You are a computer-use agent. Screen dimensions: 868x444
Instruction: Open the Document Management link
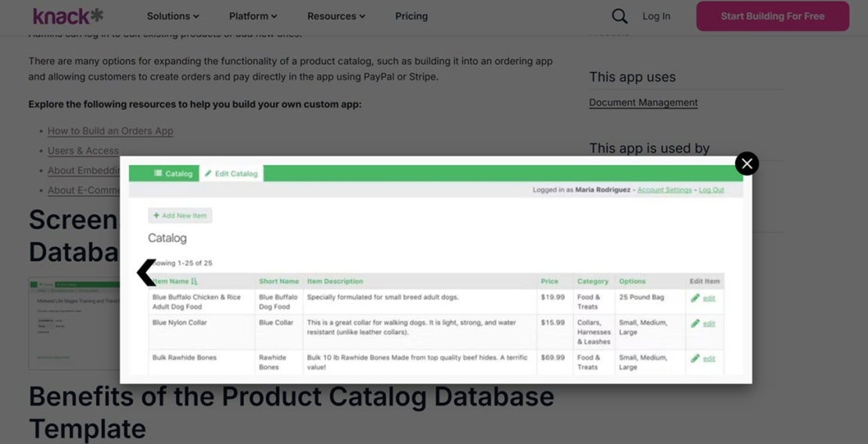643,102
